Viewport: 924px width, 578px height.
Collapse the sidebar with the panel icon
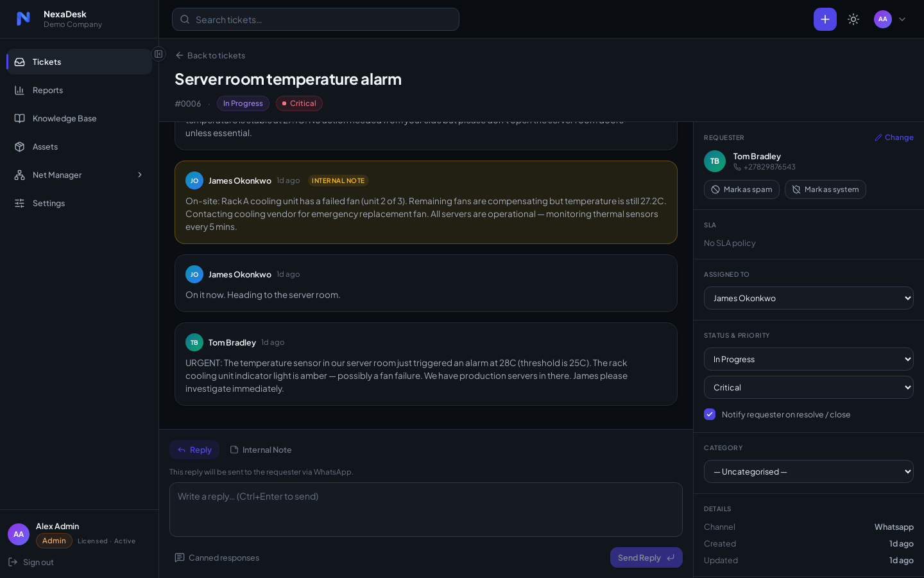click(x=158, y=54)
